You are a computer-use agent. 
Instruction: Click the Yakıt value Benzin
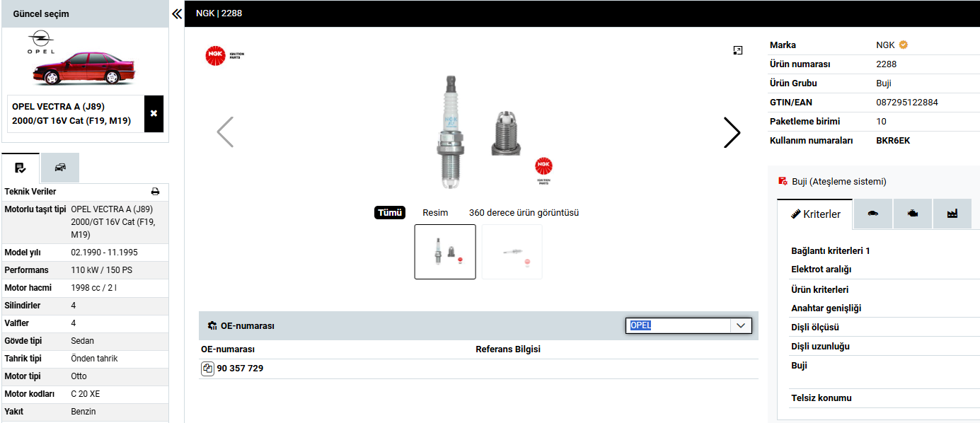pyautogui.click(x=83, y=412)
